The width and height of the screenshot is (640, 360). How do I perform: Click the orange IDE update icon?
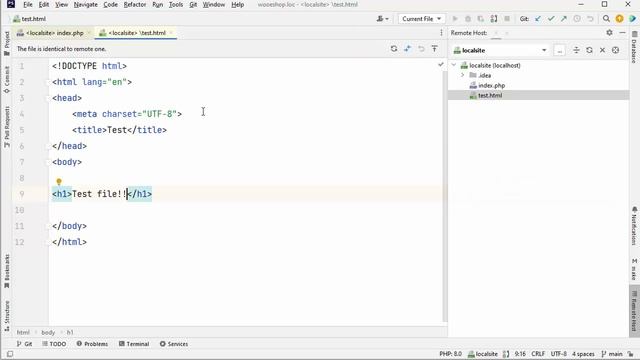[619, 19]
